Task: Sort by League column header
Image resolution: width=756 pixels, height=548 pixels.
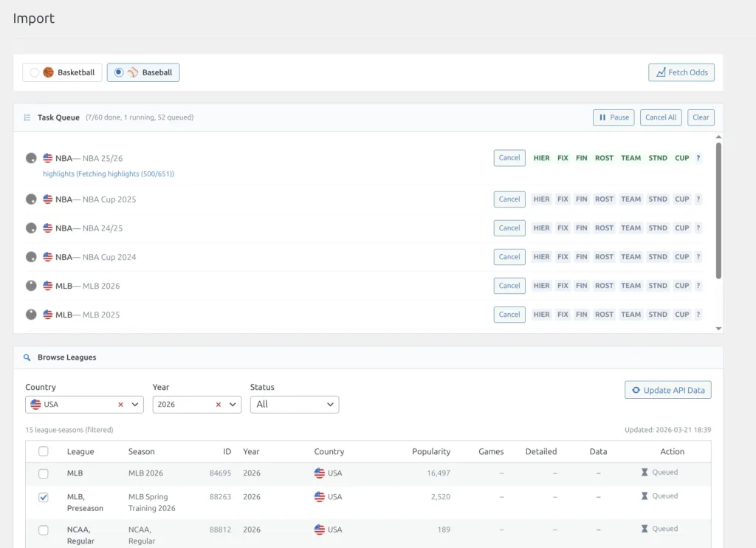Action: pyautogui.click(x=80, y=451)
